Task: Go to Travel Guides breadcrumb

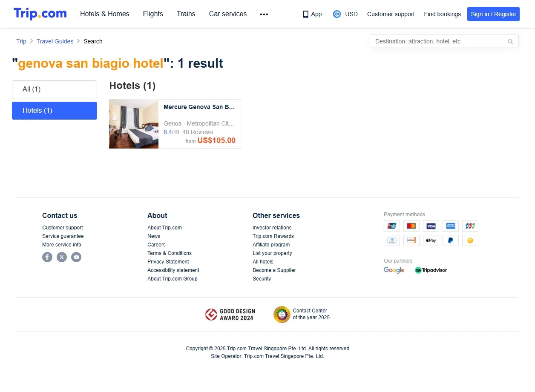Action: click(55, 41)
